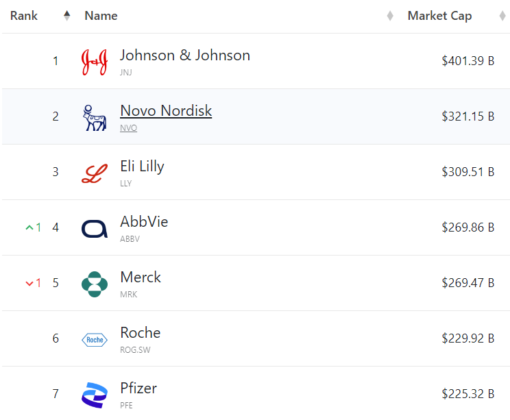Screen dimensions: 510x420
Task: Click Roche's $229.92 B market cap value
Action: pos(468,338)
